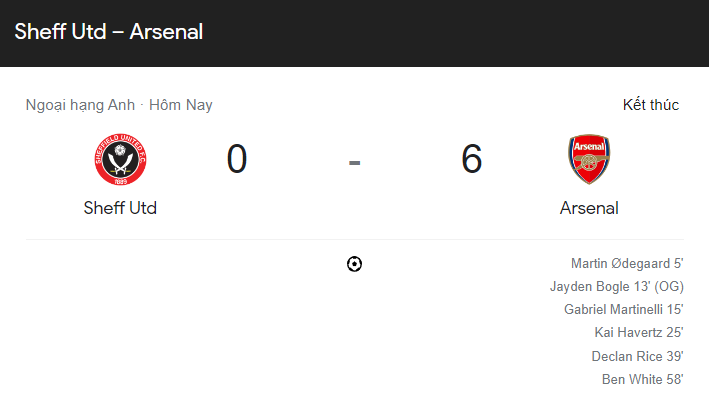Viewport: 709px width, 399px height.
Task: Select the Ngoại hạng Anh league label
Action: pos(80,105)
